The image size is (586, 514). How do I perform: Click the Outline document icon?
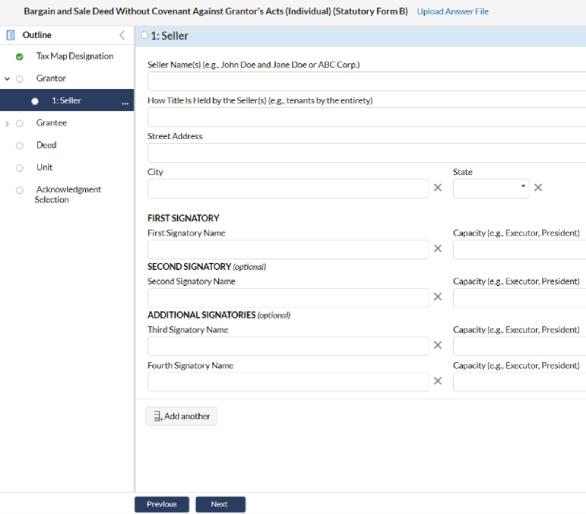(10, 35)
